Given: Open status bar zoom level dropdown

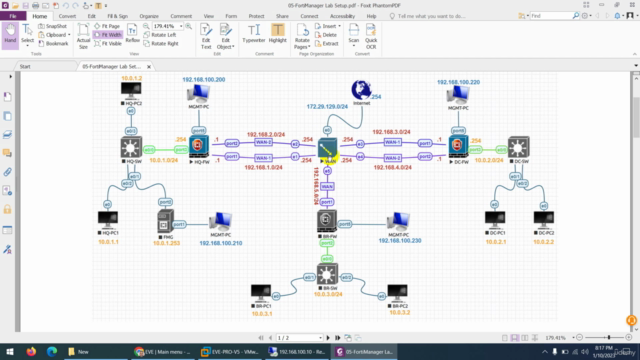Looking at the screenshot, I should tap(573, 338).
